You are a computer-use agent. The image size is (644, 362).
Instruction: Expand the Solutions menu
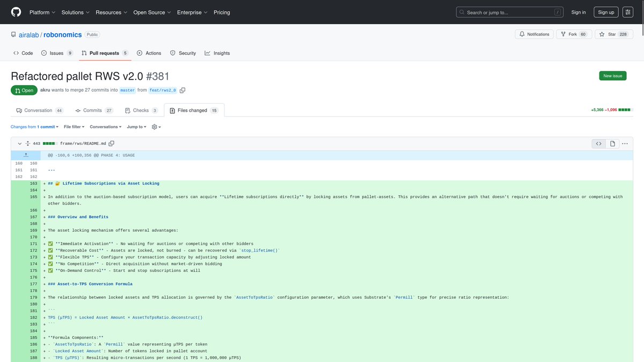click(75, 12)
